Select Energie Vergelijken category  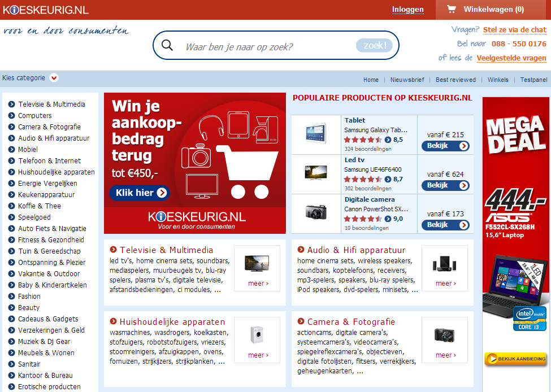point(47,184)
